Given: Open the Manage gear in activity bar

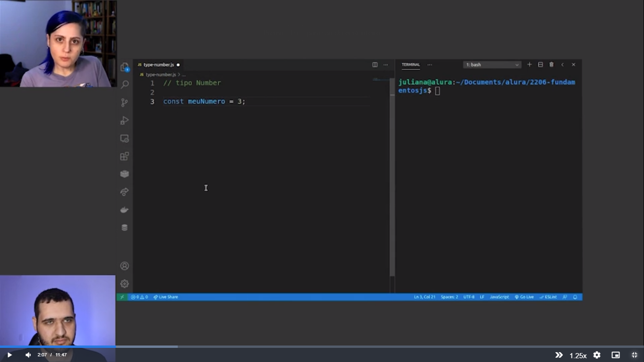Looking at the screenshot, I should [x=124, y=284].
